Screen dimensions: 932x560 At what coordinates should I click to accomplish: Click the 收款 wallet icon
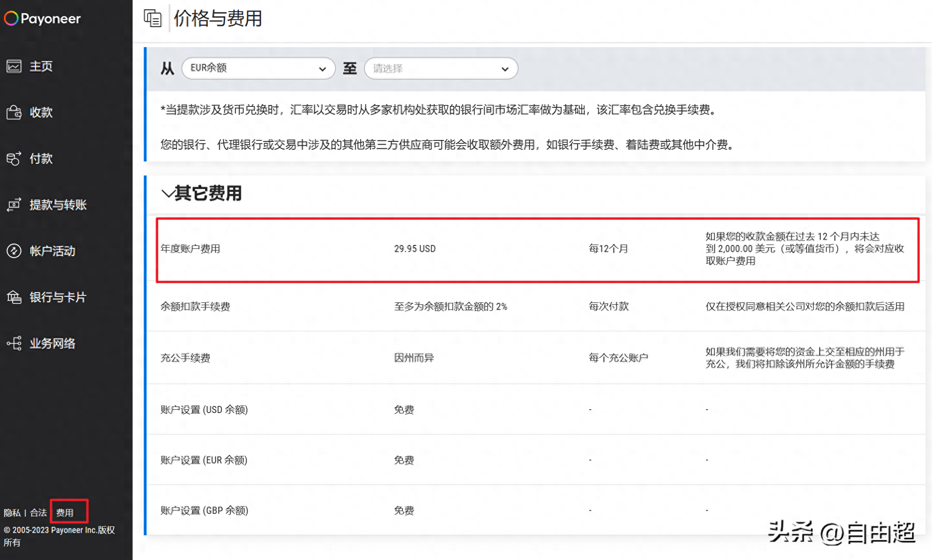(14, 112)
